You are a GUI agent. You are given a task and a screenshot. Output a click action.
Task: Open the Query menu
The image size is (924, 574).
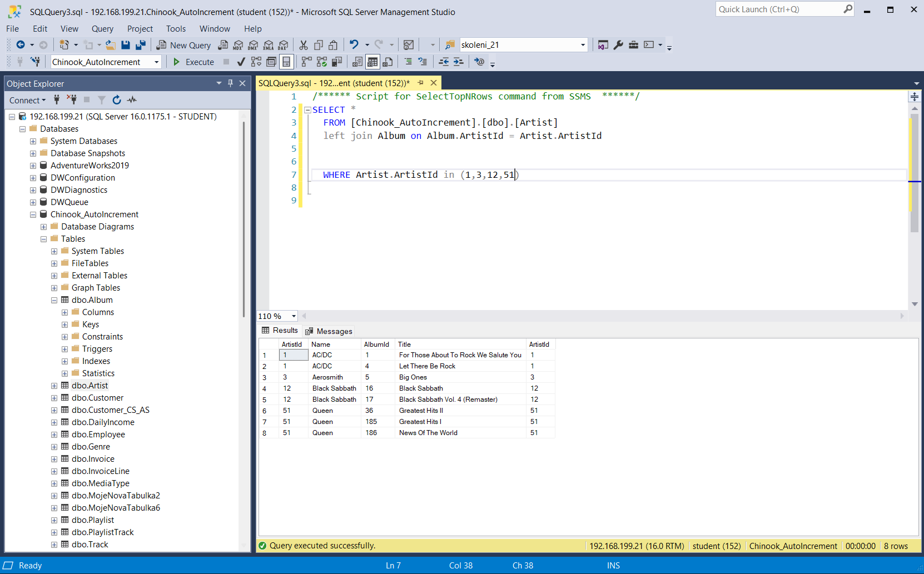click(102, 29)
